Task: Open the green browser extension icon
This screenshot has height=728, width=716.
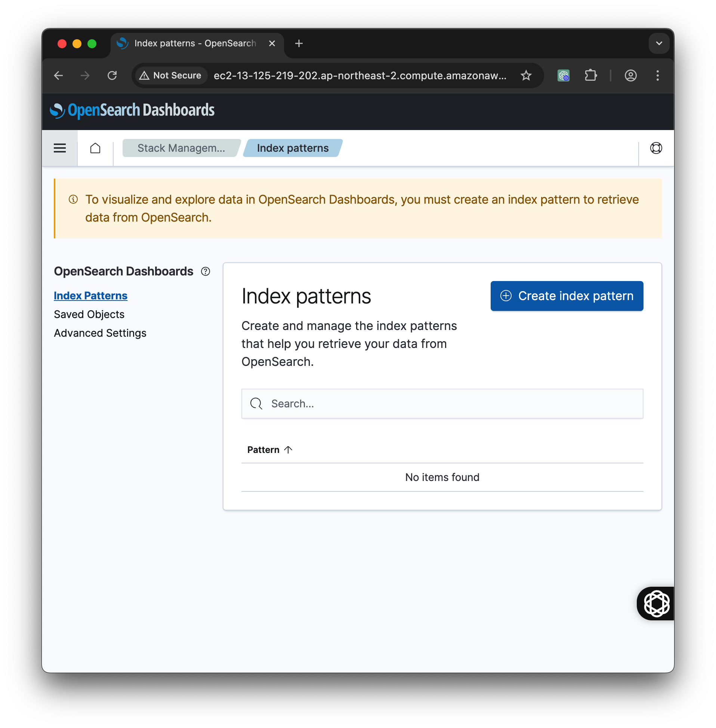Action: [563, 75]
